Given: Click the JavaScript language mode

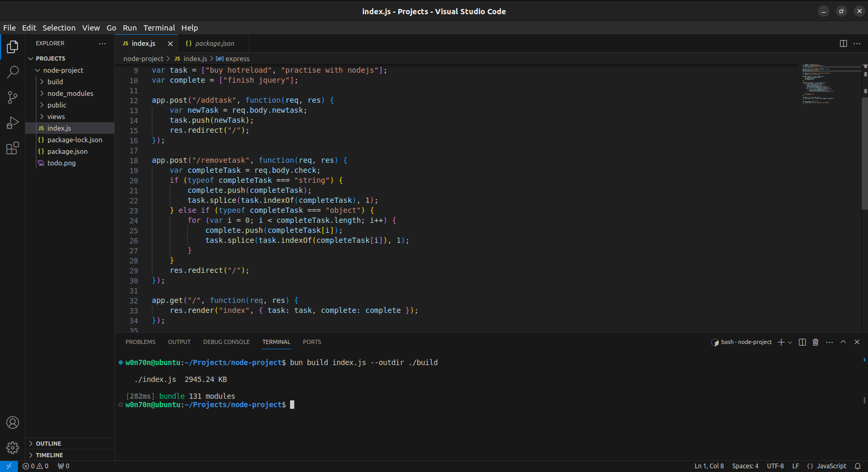Looking at the screenshot, I should coord(826,466).
